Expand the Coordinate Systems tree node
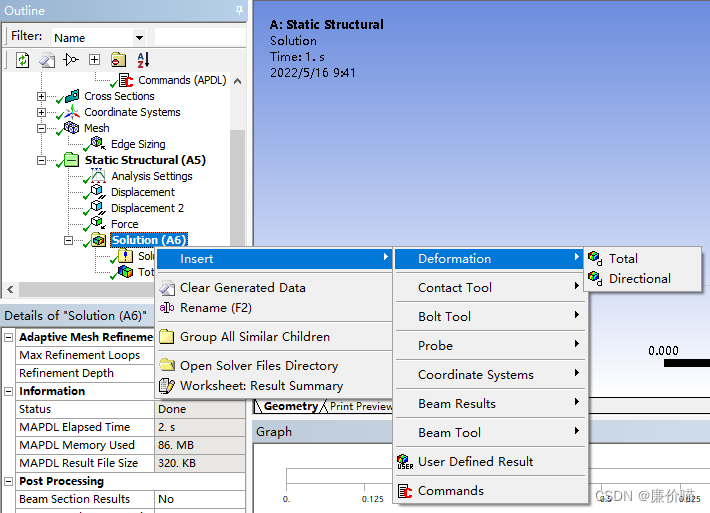The height and width of the screenshot is (513, 710). pyautogui.click(x=41, y=112)
